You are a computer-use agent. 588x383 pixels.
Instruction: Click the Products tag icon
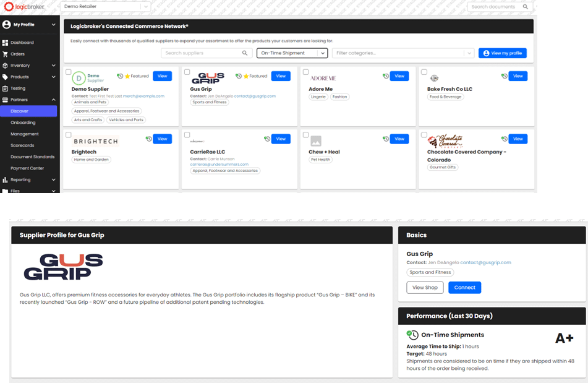tap(5, 77)
